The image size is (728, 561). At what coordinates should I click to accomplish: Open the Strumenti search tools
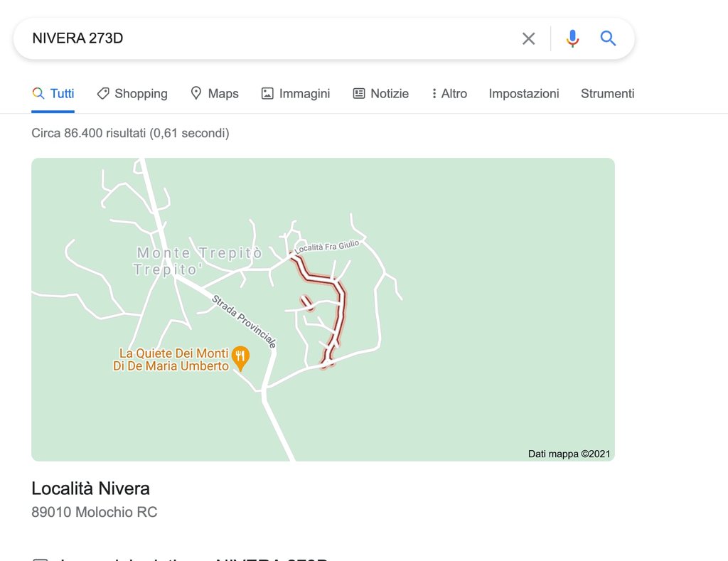[x=607, y=94]
